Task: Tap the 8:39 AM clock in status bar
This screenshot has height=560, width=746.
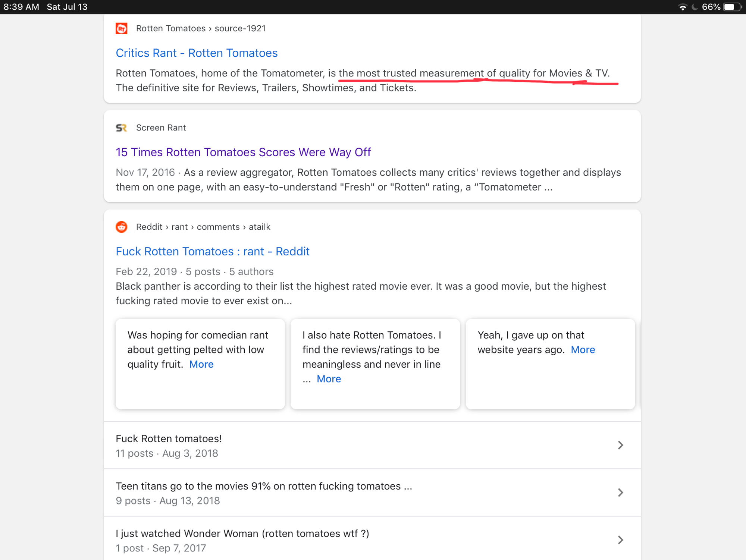Action: [21, 7]
